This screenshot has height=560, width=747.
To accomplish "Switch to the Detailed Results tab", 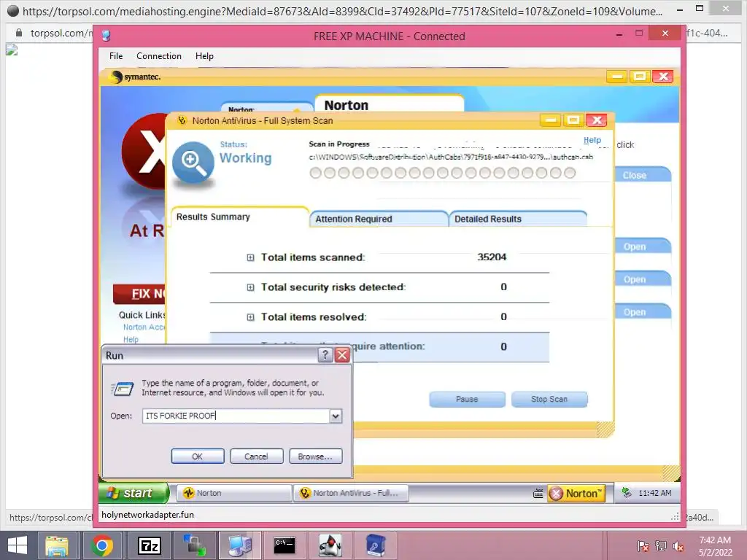I will coord(519,219).
